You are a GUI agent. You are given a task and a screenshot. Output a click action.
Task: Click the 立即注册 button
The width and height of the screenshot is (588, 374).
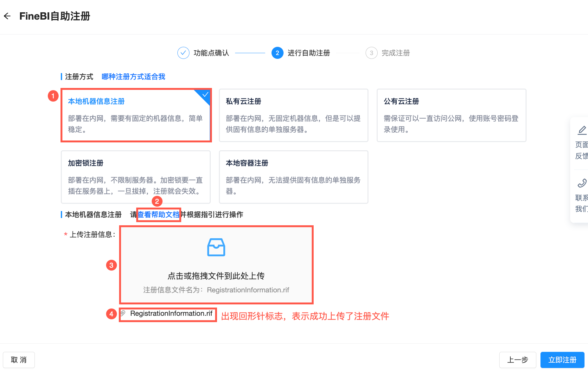point(562,360)
